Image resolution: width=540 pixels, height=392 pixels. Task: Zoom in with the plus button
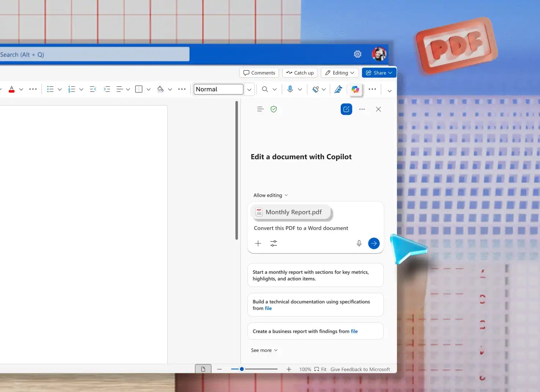click(289, 369)
